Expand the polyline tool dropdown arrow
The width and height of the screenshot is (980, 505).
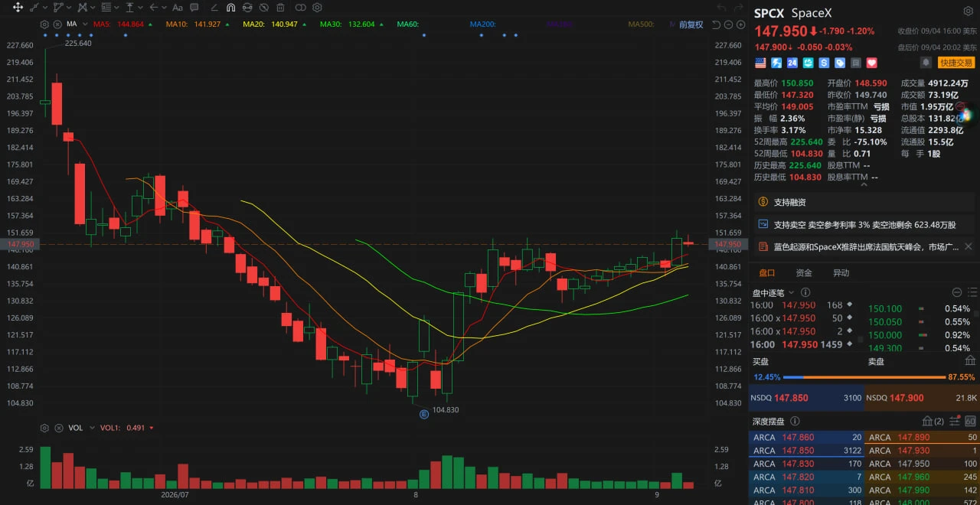[69, 8]
